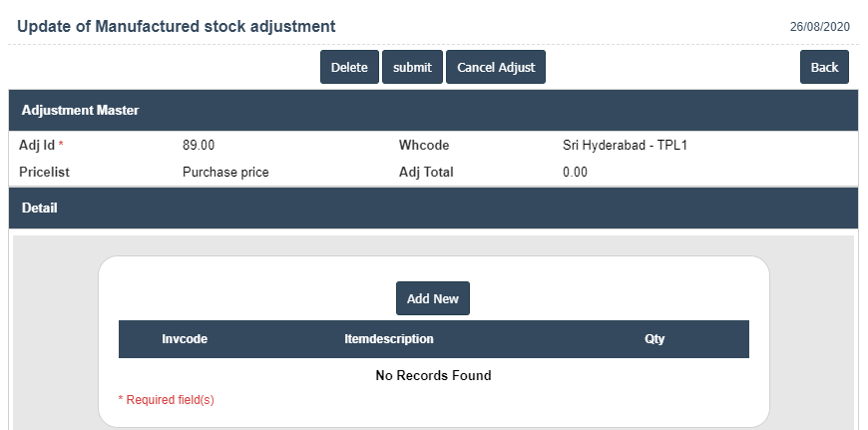Screen dimensions: 868x430
Task: Go back using the Back button
Action: (824, 67)
